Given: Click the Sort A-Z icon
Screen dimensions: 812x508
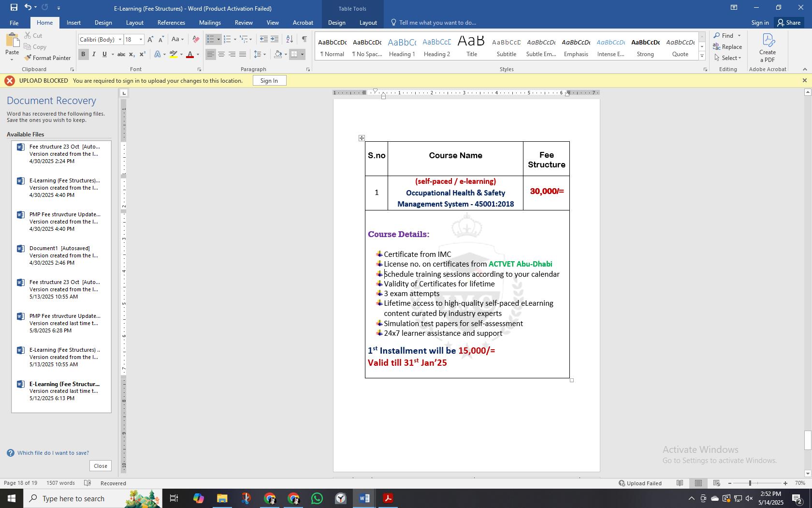Looking at the screenshot, I should click(x=290, y=40).
